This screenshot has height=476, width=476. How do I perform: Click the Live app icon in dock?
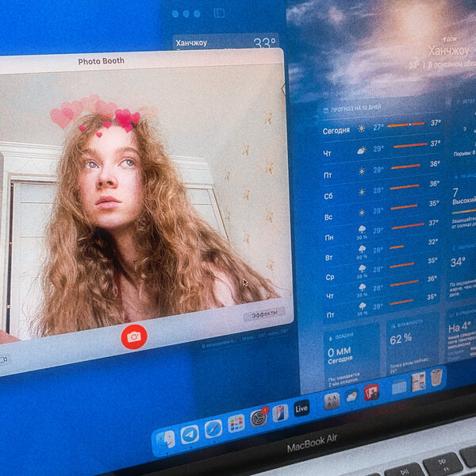(x=301, y=408)
